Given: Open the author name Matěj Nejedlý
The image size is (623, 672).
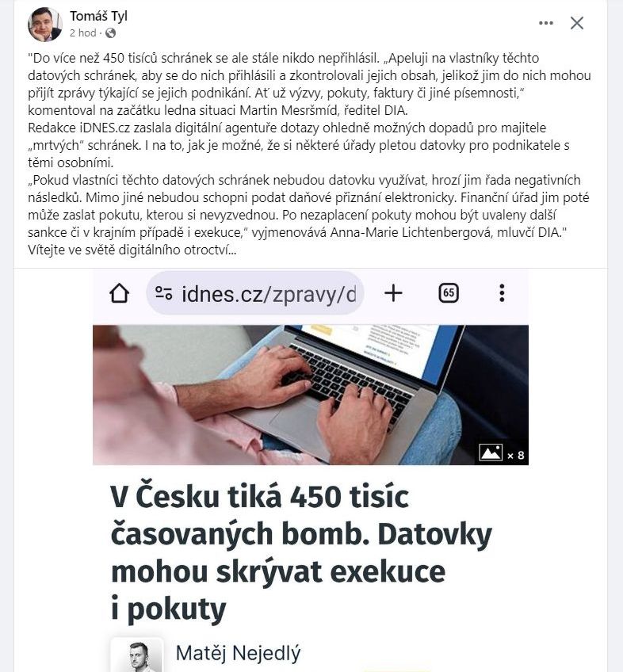Looking at the screenshot, I should [239, 654].
